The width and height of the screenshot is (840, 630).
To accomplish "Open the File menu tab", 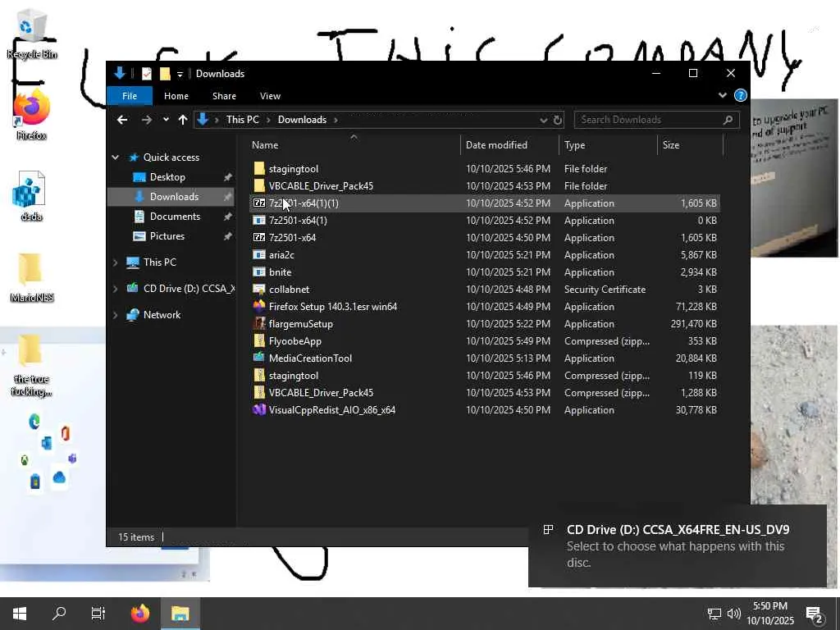I will (130, 96).
